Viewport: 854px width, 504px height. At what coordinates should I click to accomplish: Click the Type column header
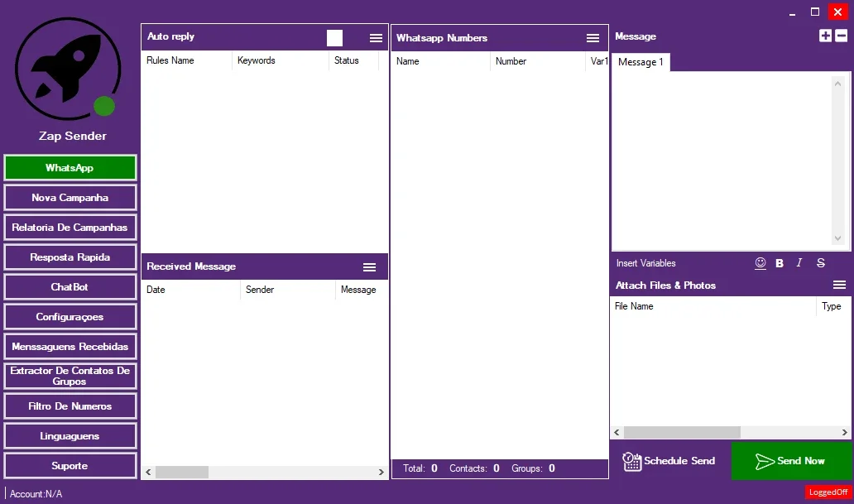click(833, 306)
